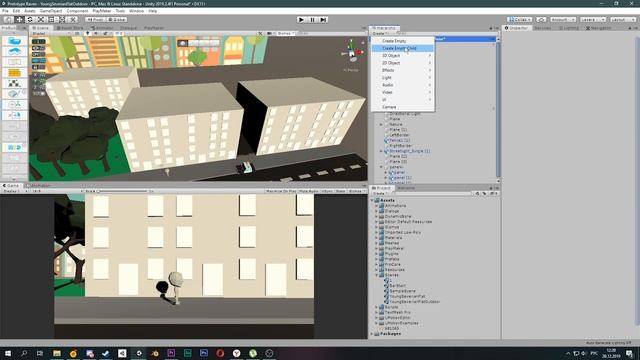The height and width of the screenshot is (360, 640).
Task: Select the custom editor tools button
Action: (x=73, y=20)
